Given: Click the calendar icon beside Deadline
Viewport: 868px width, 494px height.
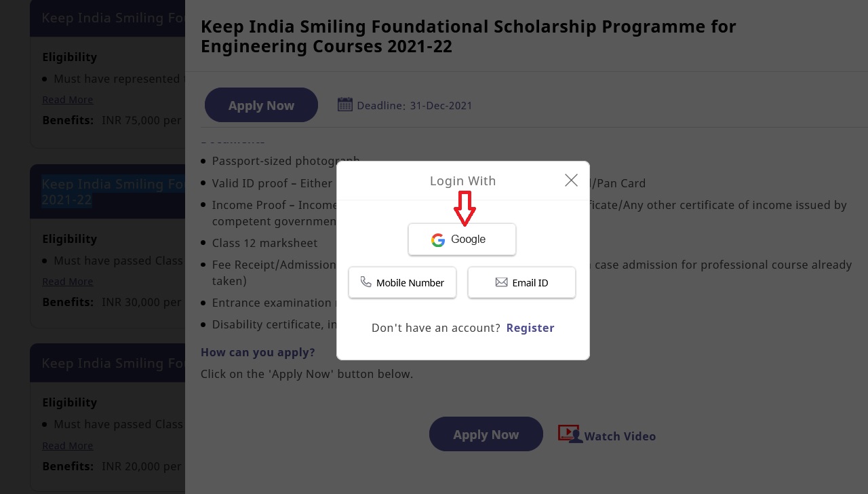Looking at the screenshot, I should (x=345, y=104).
